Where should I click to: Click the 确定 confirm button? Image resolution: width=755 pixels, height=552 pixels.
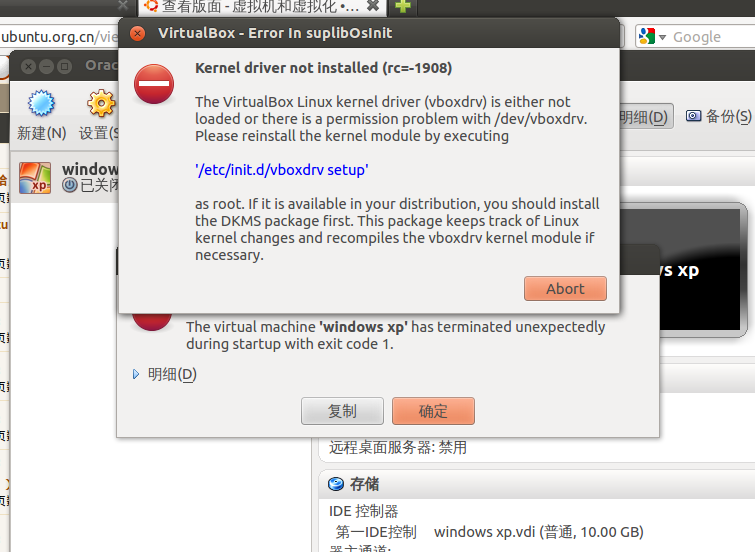pyautogui.click(x=433, y=411)
